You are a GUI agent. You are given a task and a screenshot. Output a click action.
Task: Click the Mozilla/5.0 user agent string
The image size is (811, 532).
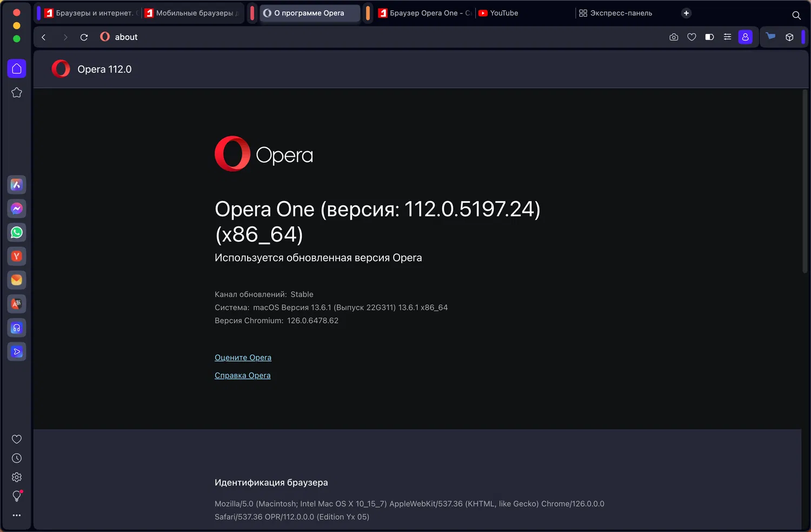pos(409,510)
